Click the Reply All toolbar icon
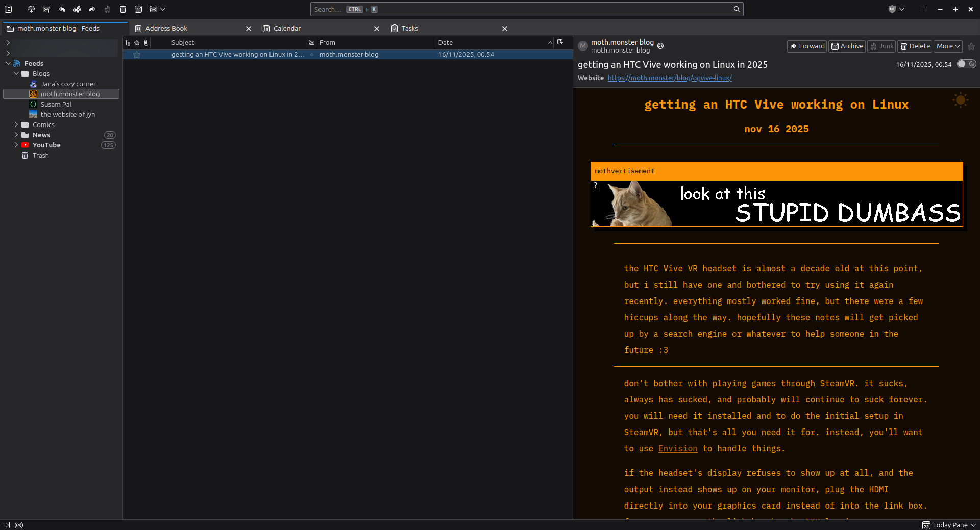Screen dimensions: 980x530 coord(77,9)
